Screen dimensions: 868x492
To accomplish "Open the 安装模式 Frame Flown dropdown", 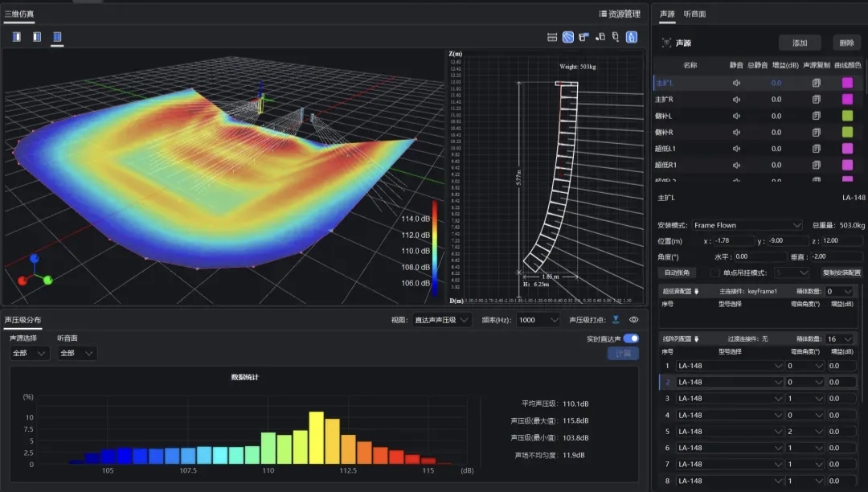I will [747, 225].
